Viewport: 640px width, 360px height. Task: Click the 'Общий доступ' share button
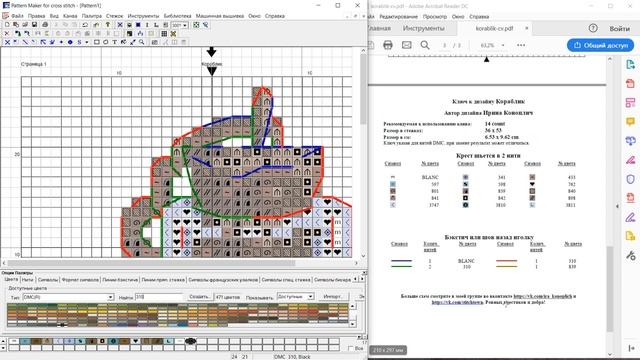tap(600, 45)
